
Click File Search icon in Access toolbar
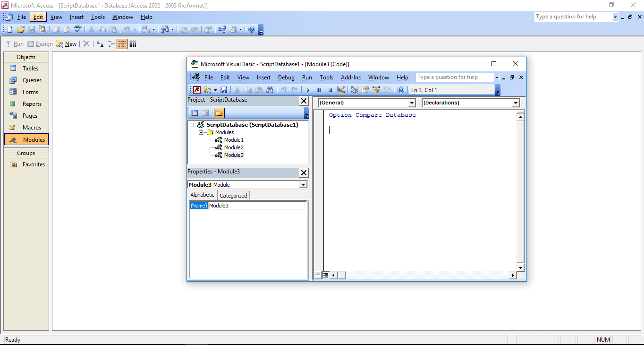point(42,29)
